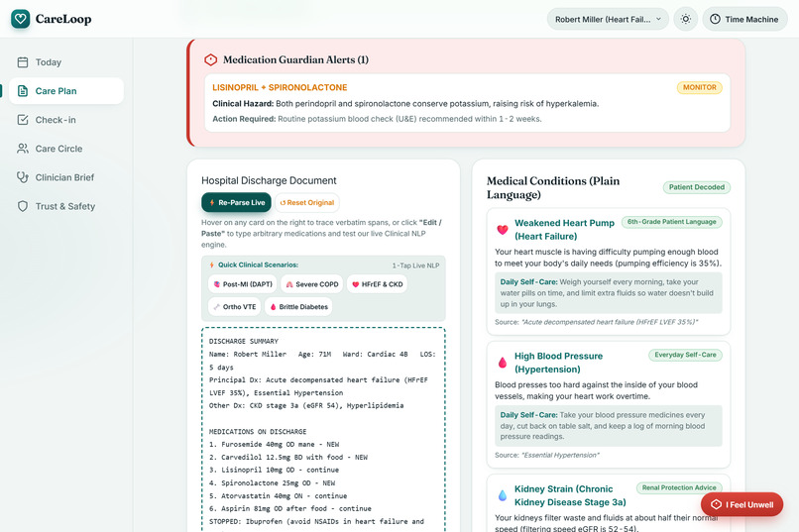Viewport: 799px width, 532px height.
Task: Click the Reset Original button
Action: 307,203
